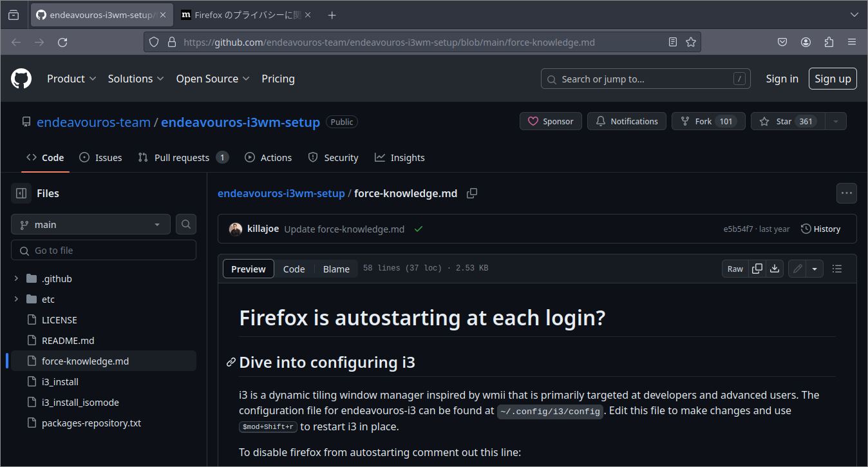Switch to the Code repository tab

(x=45, y=158)
